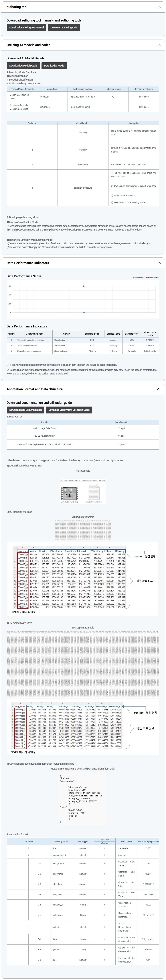Collapse the Utilizing AI models and codes section
This screenshot has height=980, width=166.
click(158, 45)
